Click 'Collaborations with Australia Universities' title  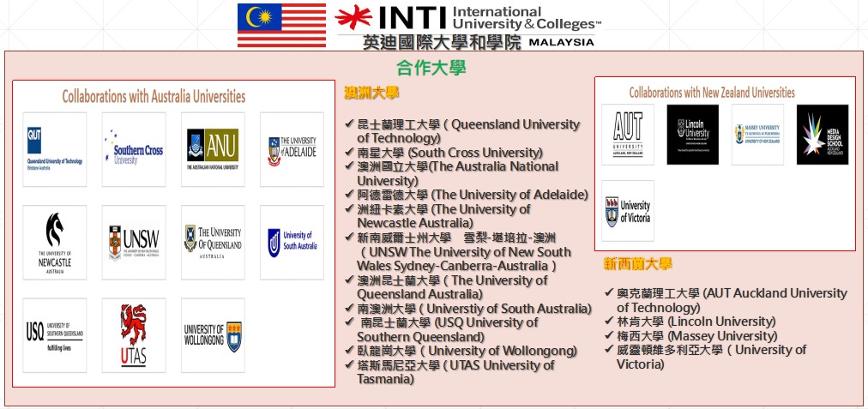click(154, 96)
